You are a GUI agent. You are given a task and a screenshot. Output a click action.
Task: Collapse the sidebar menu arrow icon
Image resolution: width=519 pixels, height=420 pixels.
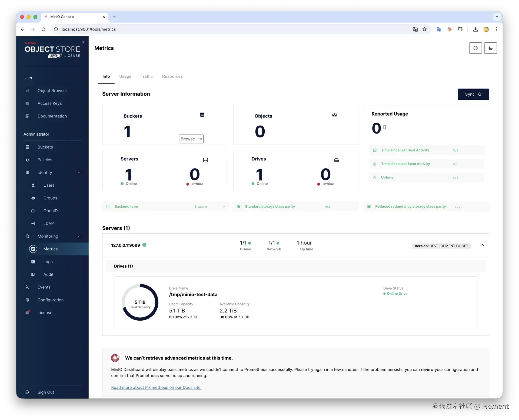click(x=84, y=42)
